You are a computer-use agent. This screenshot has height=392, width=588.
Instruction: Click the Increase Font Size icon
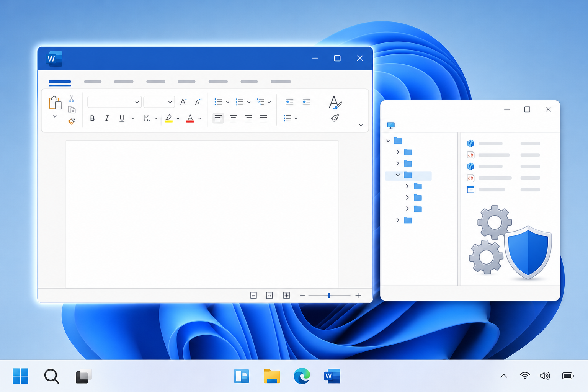[183, 102]
